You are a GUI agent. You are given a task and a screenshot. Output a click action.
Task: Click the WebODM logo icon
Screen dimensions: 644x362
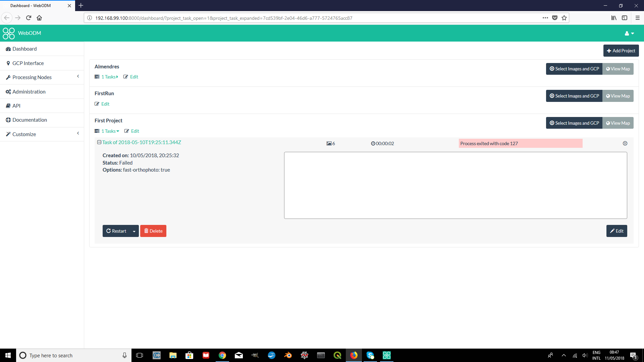(9, 33)
